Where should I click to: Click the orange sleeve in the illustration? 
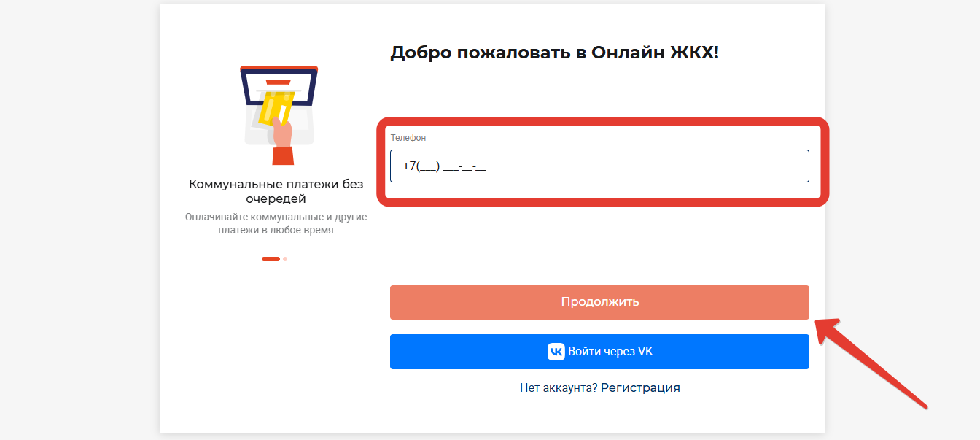(x=282, y=155)
